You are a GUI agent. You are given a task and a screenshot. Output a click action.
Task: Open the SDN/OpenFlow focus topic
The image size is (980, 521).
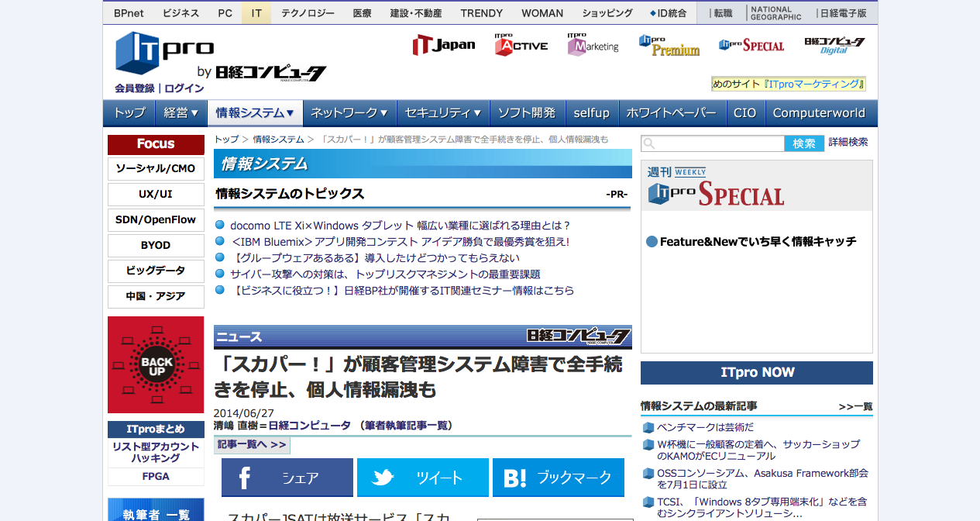pyautogui.click(x=156, y=220)
